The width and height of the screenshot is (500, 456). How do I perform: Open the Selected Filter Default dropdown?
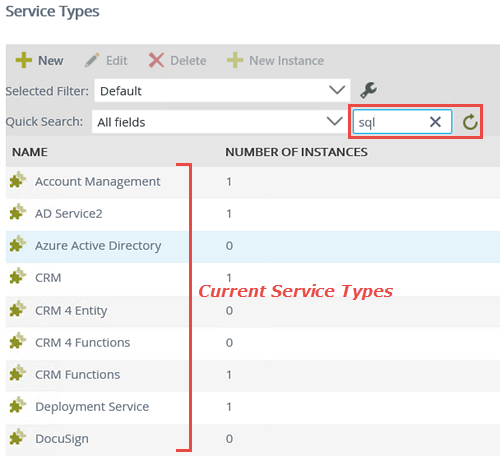[222, 91]
